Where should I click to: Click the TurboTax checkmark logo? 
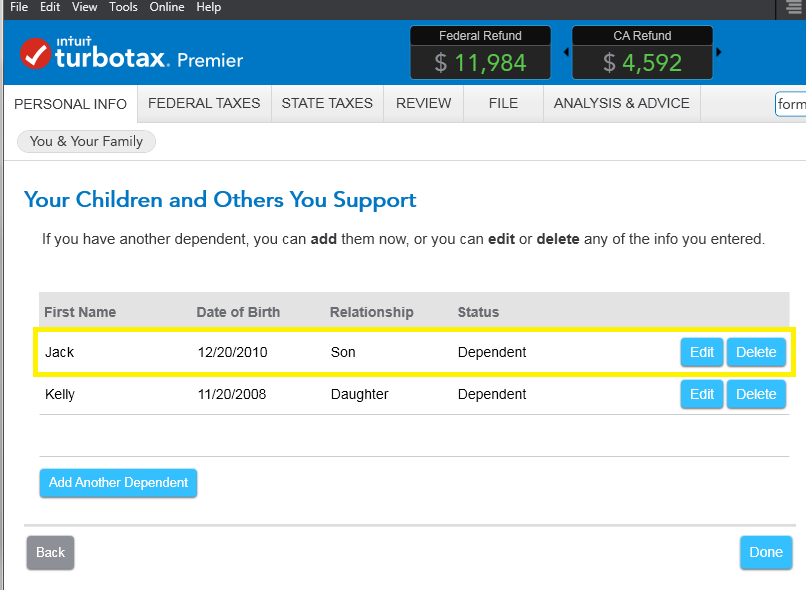coord(36,54)
